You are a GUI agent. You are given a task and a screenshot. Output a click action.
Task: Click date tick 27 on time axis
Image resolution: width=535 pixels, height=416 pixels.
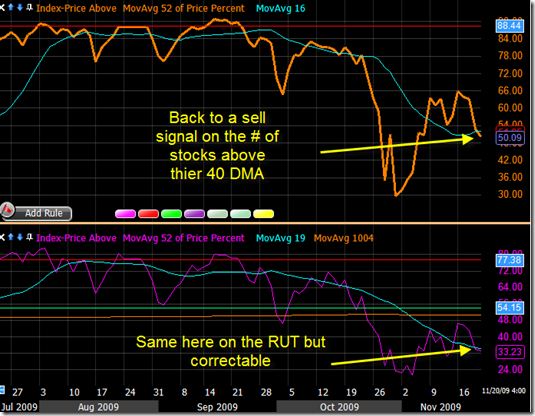pyautogui.click(x=17, y=392)
